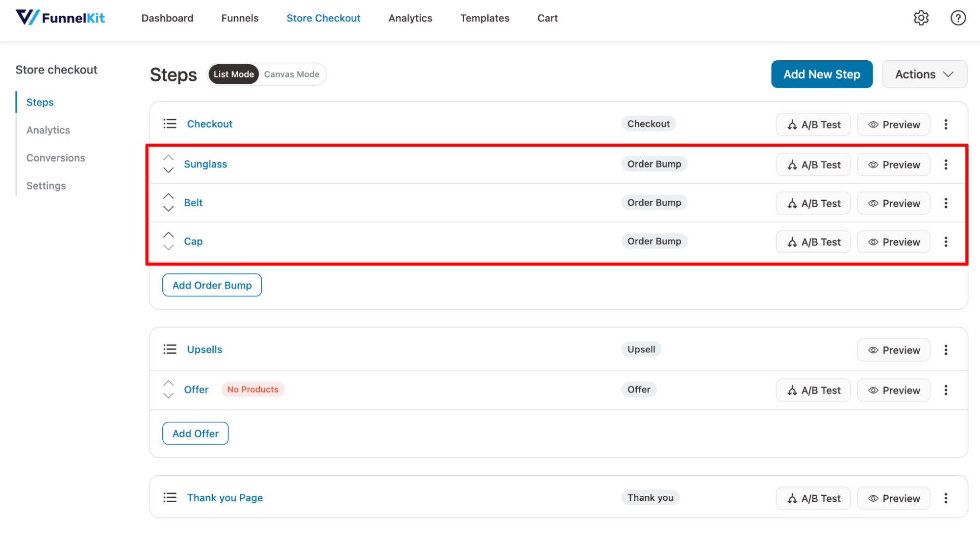980x560 pixels.
Task: Open the three-dot menu for Thank you Page
Action: tap(946, 498)
